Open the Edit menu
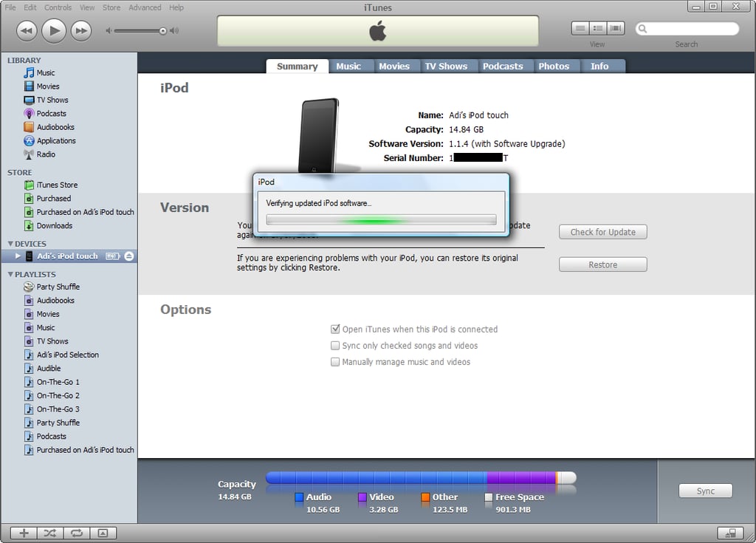 [x=30, y=7]
